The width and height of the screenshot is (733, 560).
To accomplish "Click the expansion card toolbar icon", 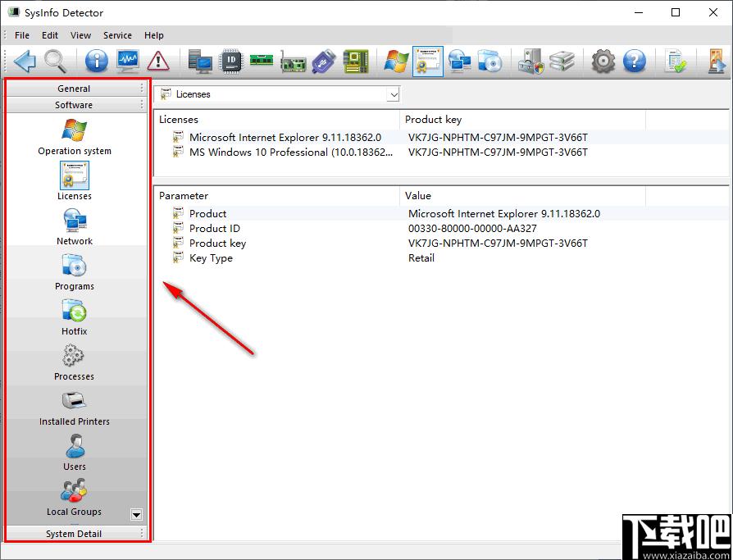I will tap(293, 61).
